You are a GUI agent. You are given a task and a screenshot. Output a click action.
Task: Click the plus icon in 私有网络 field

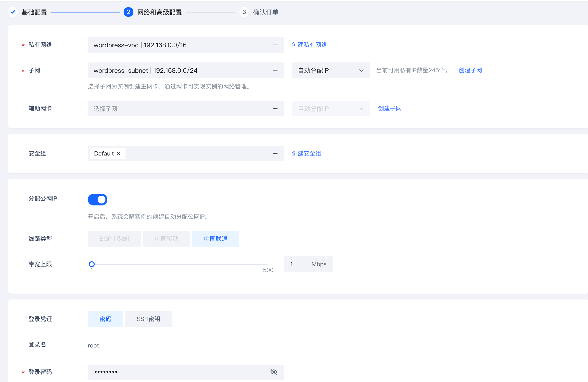coord(275,45)
